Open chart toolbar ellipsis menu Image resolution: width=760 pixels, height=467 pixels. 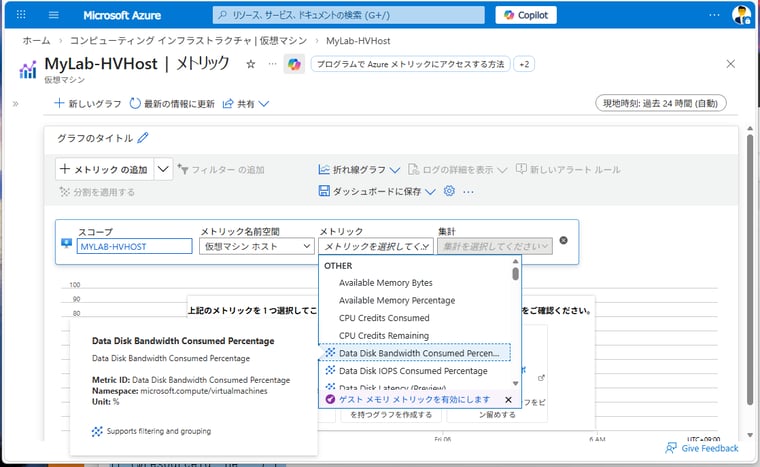[468, 192]
